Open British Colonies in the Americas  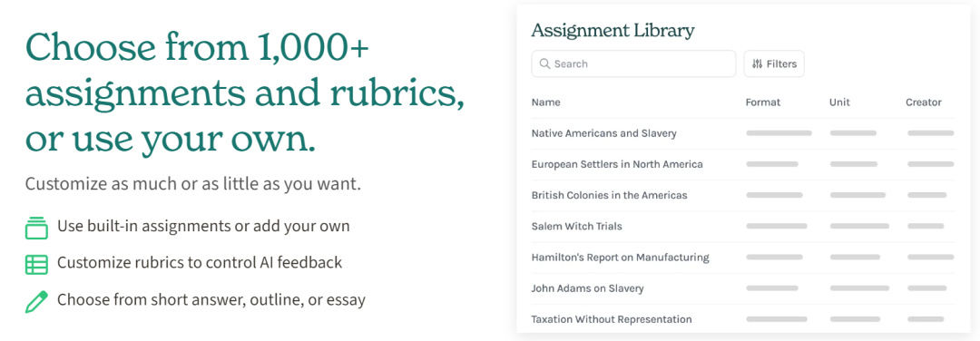[609, 195]
